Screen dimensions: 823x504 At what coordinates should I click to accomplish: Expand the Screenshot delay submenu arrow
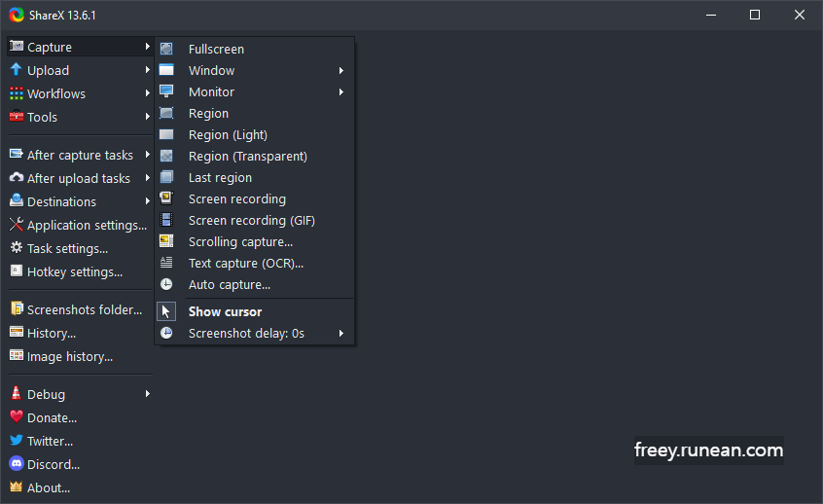point(341,334)
